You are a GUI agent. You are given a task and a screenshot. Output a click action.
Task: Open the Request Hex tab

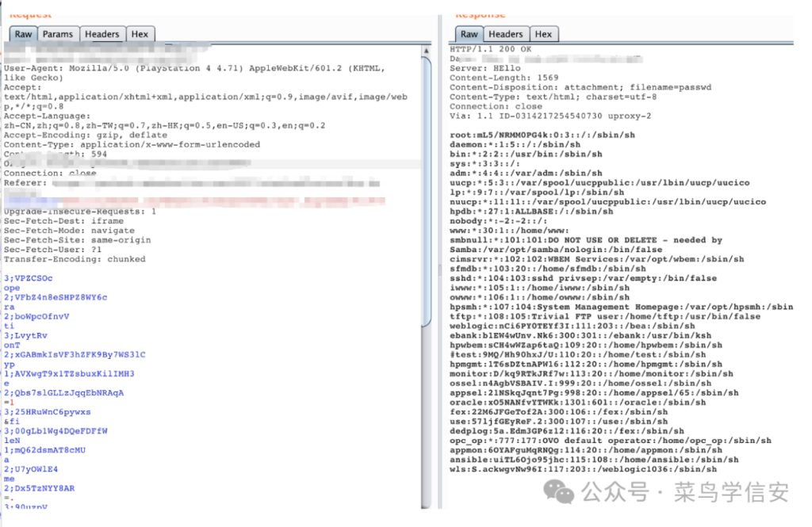(140, 34)
